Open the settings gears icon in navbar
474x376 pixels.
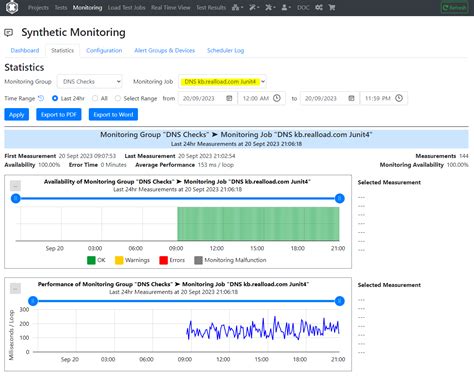coord(319,7)
